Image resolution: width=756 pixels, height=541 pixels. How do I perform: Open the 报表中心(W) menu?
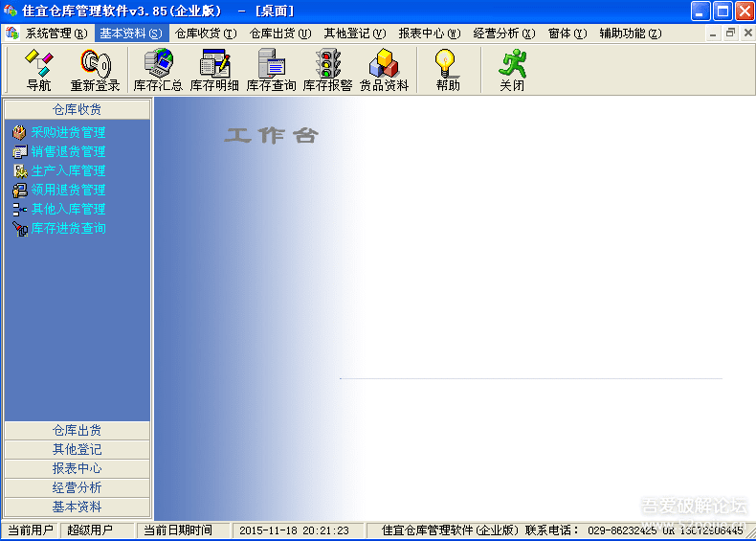430,34
